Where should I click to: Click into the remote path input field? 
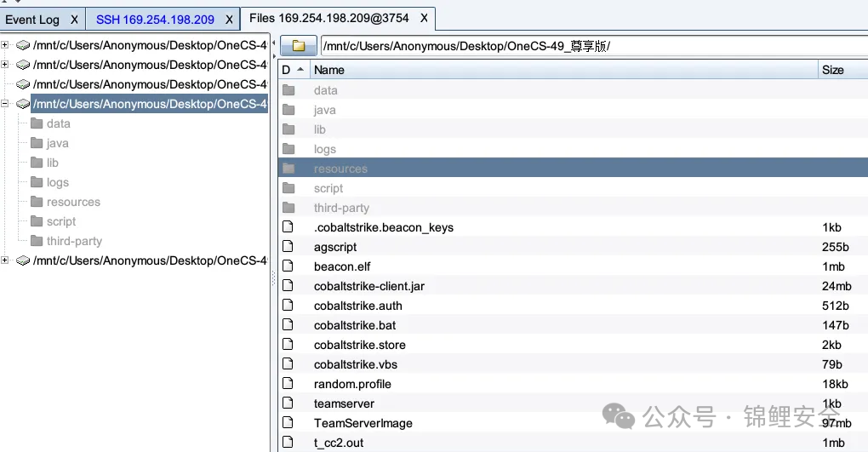click(x=594, y=46)
